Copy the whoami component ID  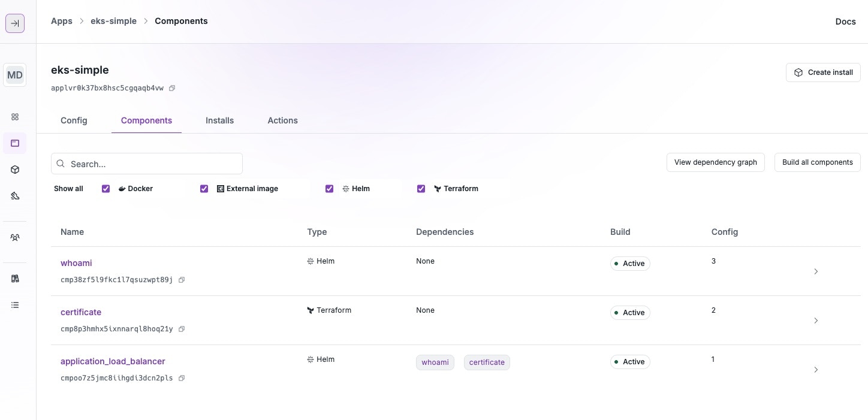pyautogui.click(x=182, y=280)
